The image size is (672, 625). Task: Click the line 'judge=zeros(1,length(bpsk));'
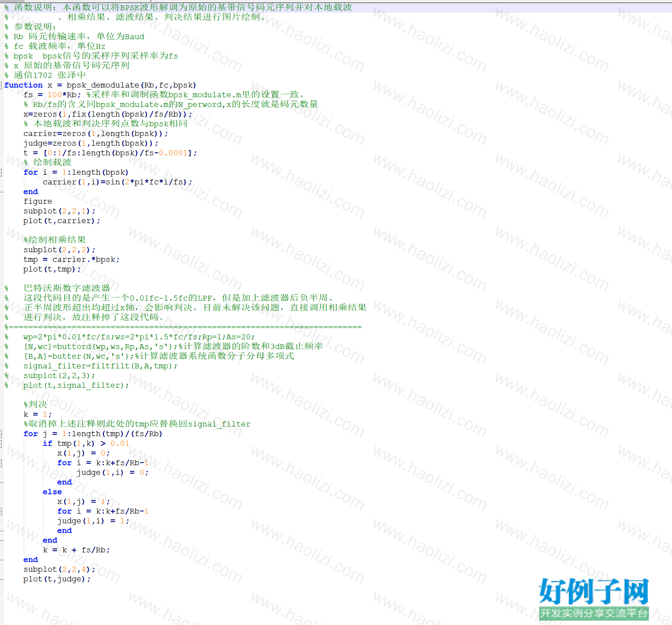91,143
